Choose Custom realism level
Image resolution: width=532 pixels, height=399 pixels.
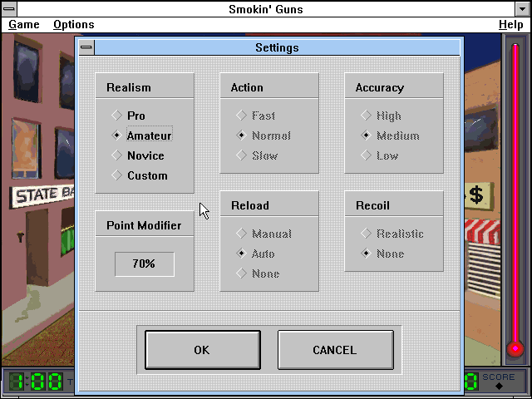(x=140, y=175)
